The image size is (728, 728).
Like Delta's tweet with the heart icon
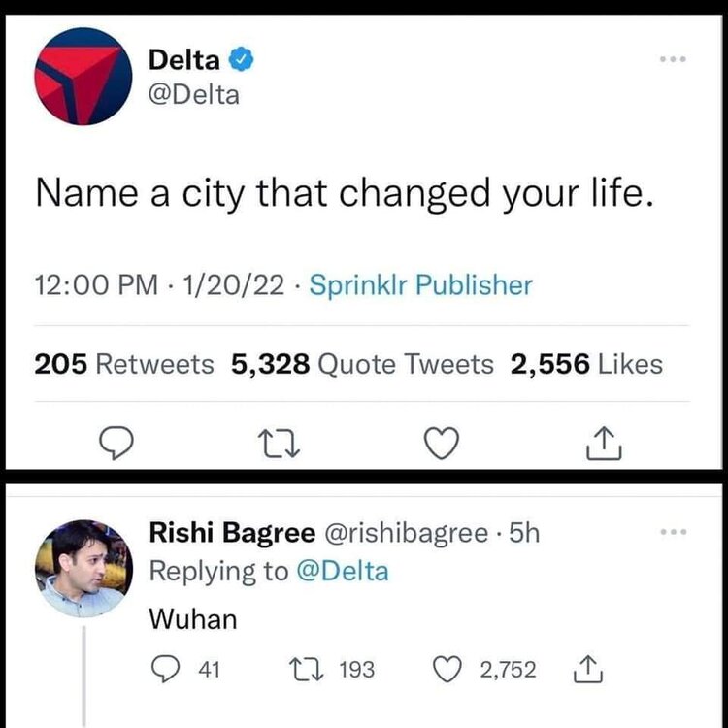point(442,444)
